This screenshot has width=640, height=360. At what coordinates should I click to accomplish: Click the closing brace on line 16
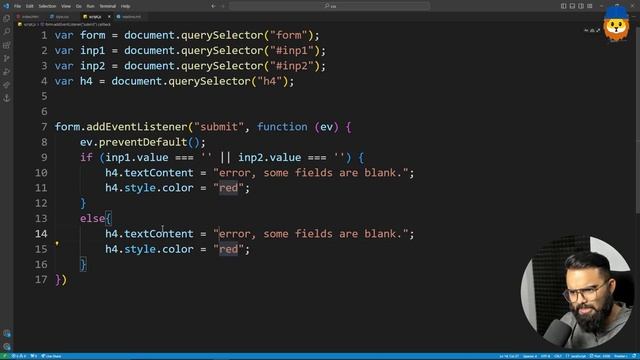pos(83,264)
